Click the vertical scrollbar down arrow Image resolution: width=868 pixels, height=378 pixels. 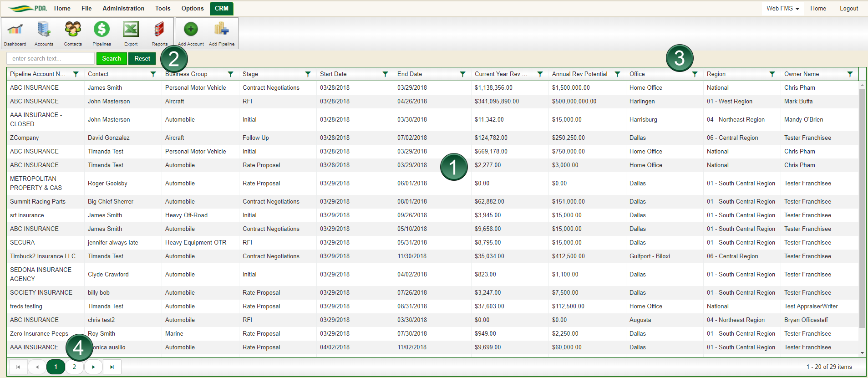tap(862, 353)
